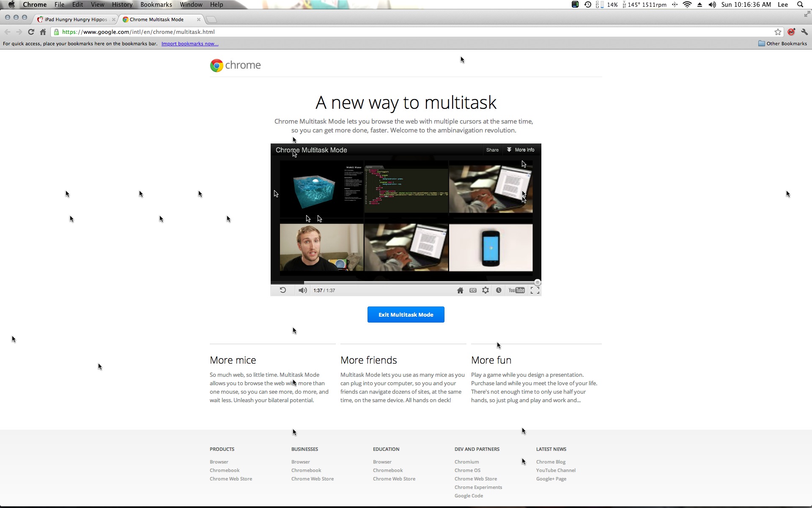Open Browser link under Products
The height and width of the screenshot is (508, 812).
tap(219, 462)
